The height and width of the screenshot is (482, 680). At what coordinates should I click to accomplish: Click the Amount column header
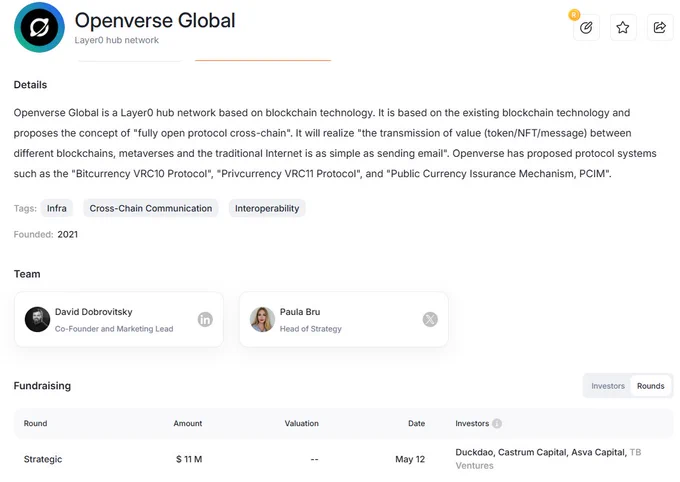[x=188, y=423]
